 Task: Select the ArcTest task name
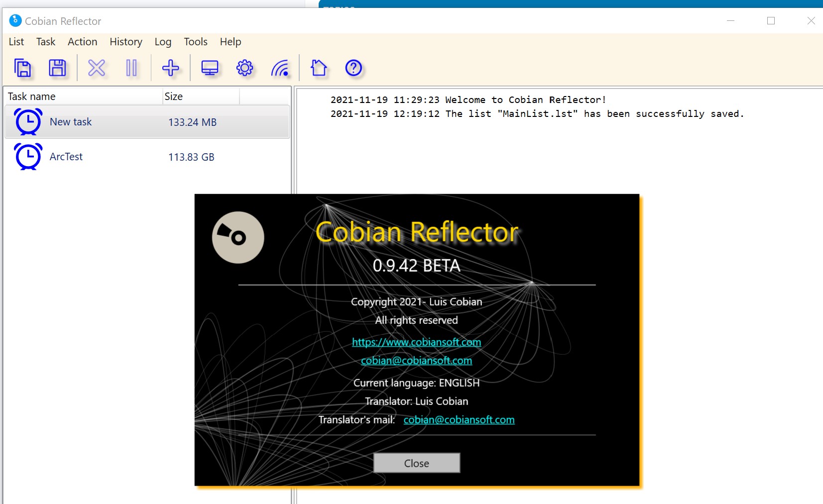pyautogui.click(x=66, y=157)
